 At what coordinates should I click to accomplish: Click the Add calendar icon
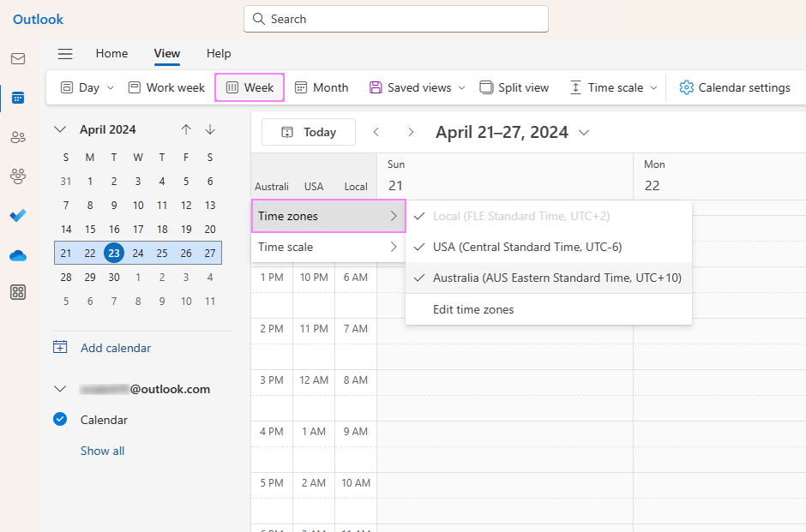pos(60,347)
